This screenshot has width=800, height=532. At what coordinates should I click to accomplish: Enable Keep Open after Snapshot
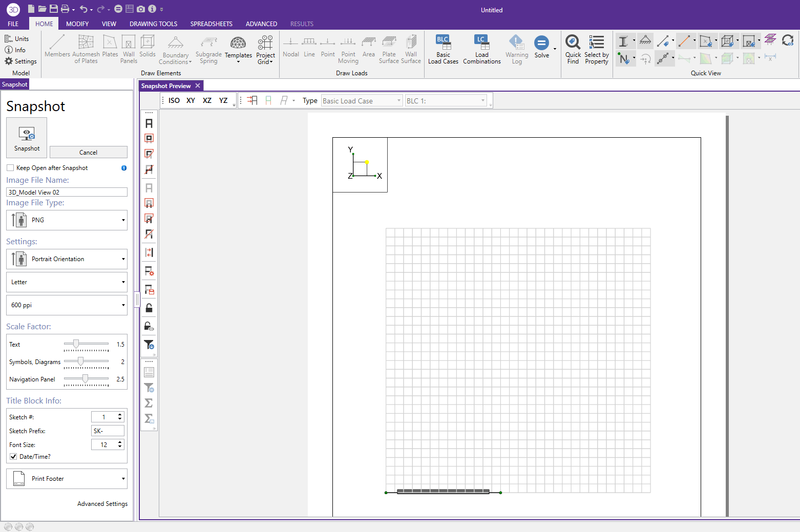10,167
